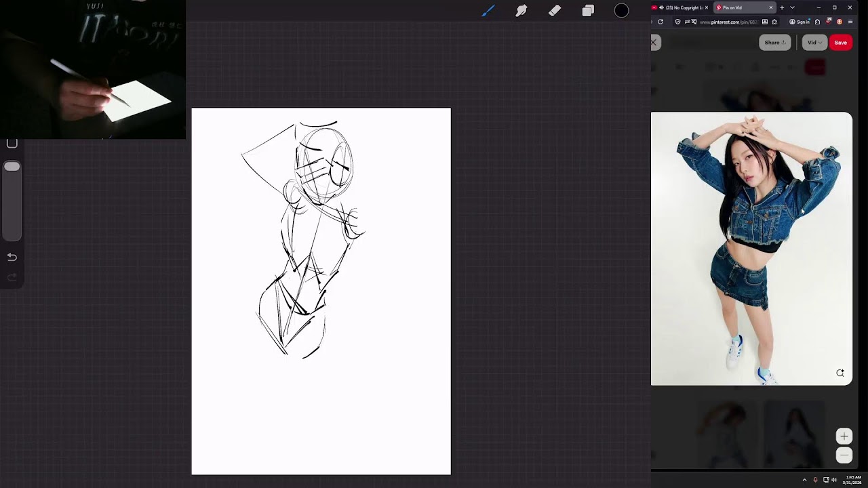Tap the modify square button in sidebar

[12, 143]
